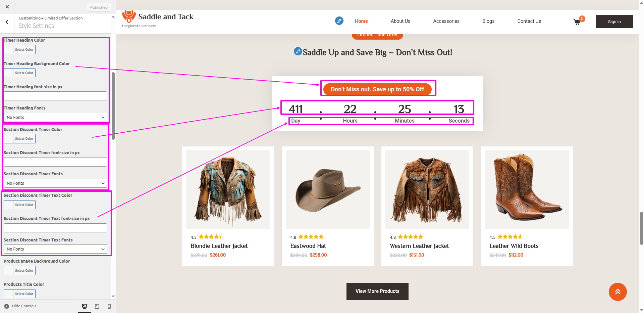This screenshot has height=313, width=644.
Task: Switch to tablet preview device icon
Action: [x=97, y=306]
